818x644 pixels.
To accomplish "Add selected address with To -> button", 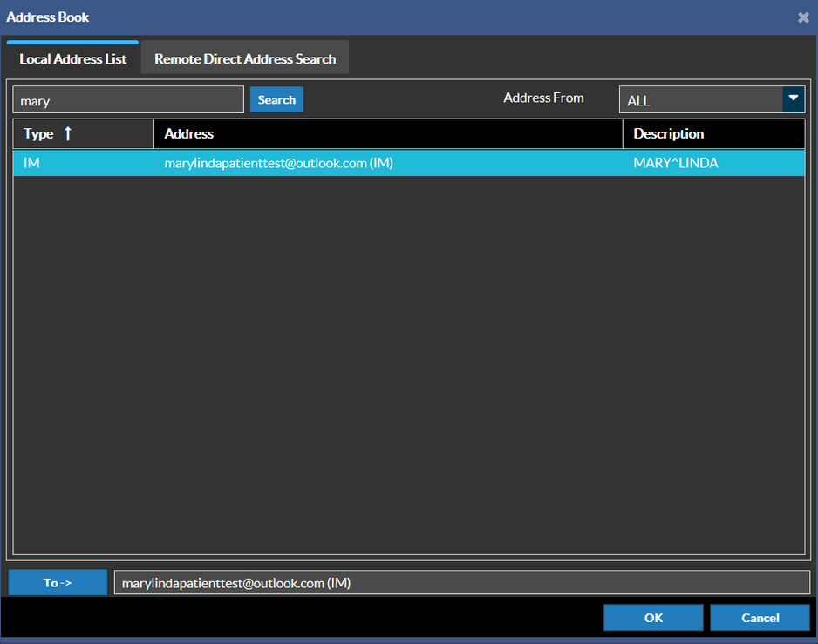I will click(58, 582).
